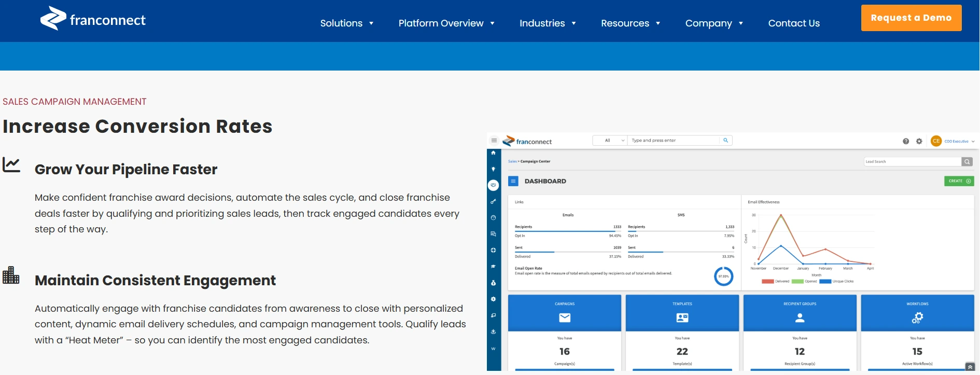Click the FranConnect logo in the header
Screen dimensions: 980x375
click(x=93, y=19)
